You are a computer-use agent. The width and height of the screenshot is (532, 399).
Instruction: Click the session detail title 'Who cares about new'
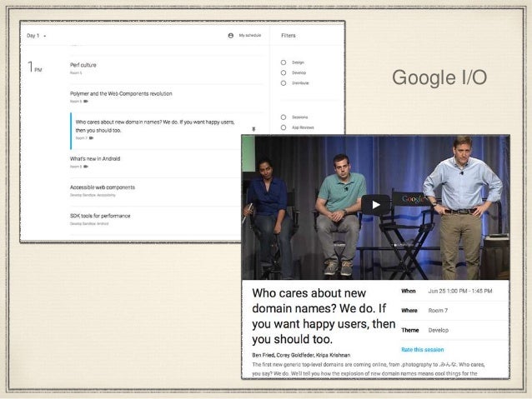pos(309,293)
